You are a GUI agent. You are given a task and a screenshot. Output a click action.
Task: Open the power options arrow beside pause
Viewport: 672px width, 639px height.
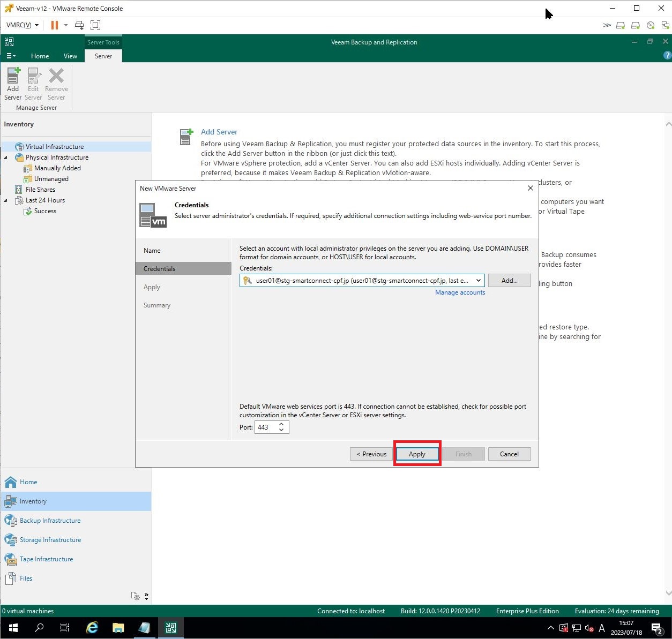point(66,25)
